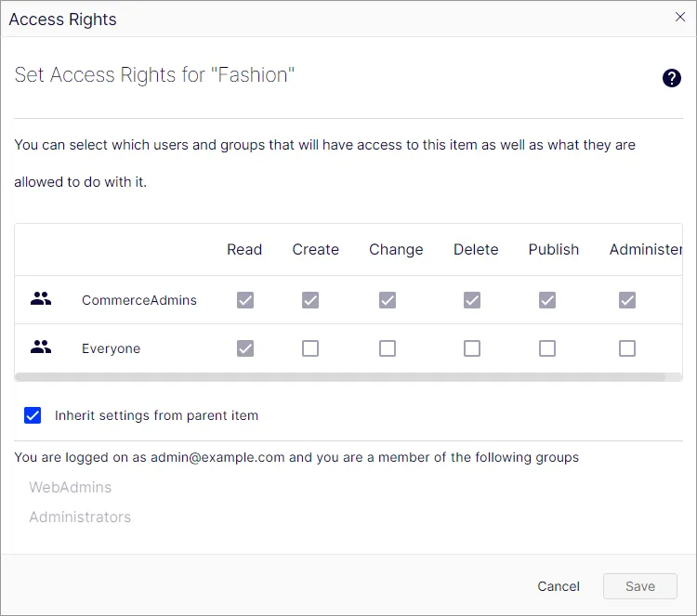Viewport: 697px width, 616px height.
Task: Click the Read column header
Action: click(x=244, y=249)
